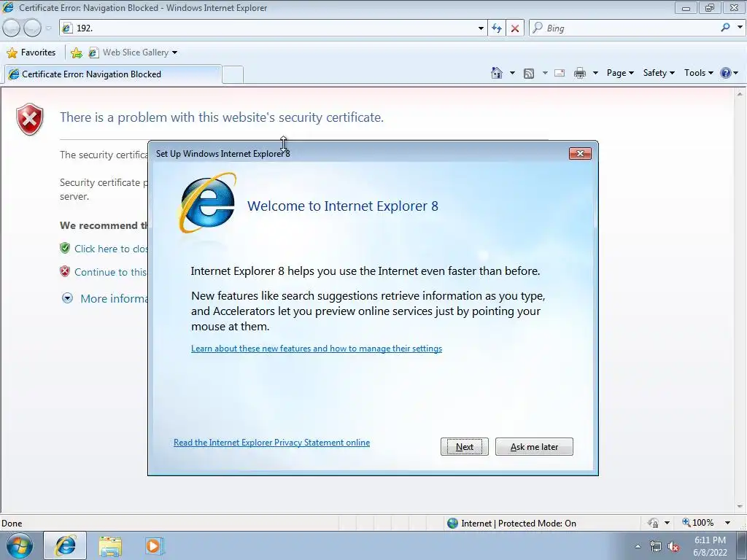
Task: Click the Internet Explorer taskbar icon
Action: (65, 545)
